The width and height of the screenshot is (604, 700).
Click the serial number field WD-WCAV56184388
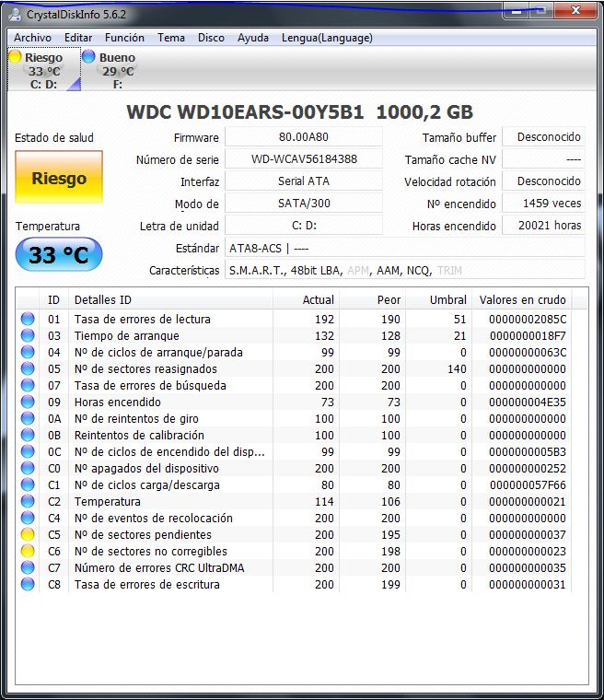pos(304,159)
